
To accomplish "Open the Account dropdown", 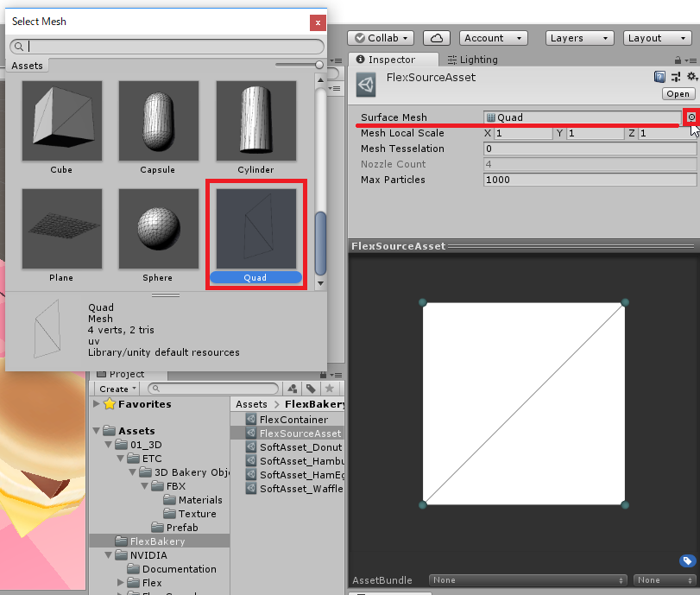I will click(x=492, y=37).
